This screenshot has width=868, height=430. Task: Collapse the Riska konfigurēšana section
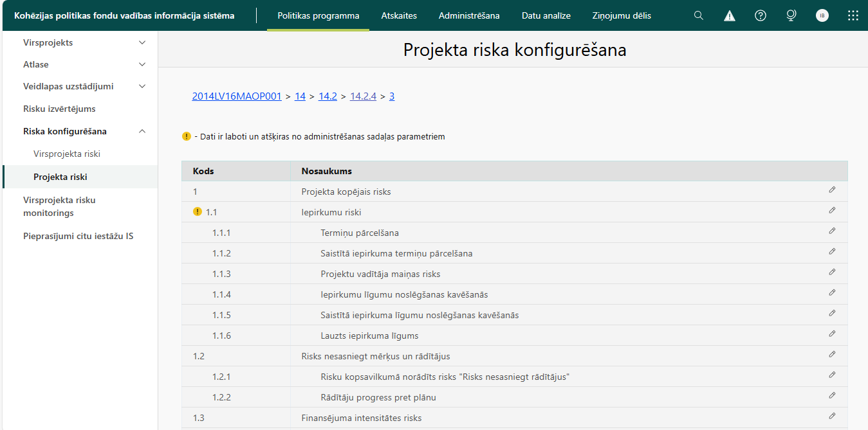(x=142, y=131)
